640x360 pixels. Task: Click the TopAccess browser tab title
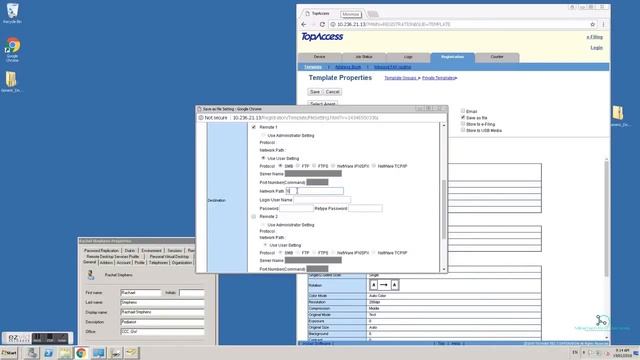[x=320, y=14]
